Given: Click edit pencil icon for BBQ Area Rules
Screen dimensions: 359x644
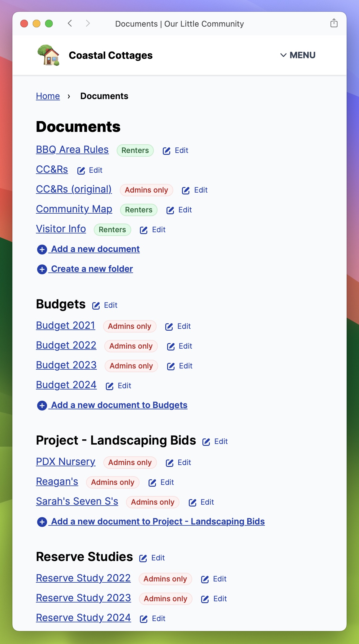Looking at the screenshot, I should pos(167,151).
